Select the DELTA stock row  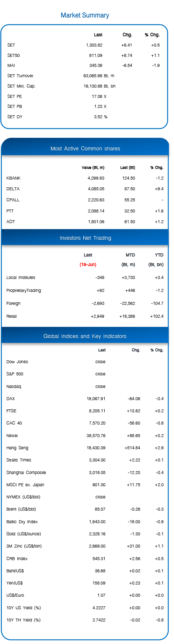(85, 189)
